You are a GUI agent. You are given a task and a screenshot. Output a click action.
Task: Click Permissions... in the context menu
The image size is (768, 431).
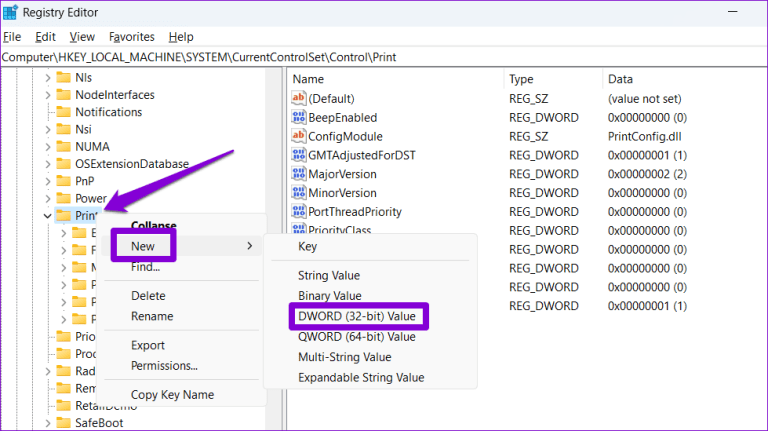164,366
